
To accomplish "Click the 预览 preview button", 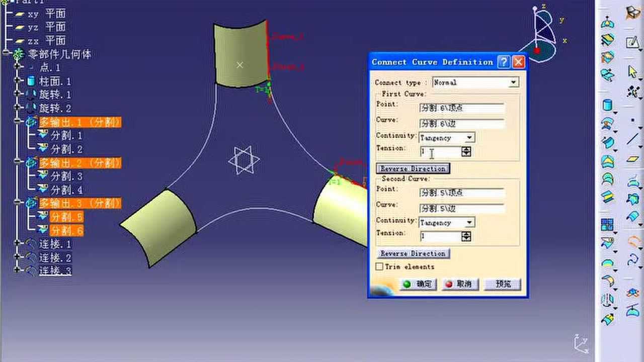I will 502,284.
